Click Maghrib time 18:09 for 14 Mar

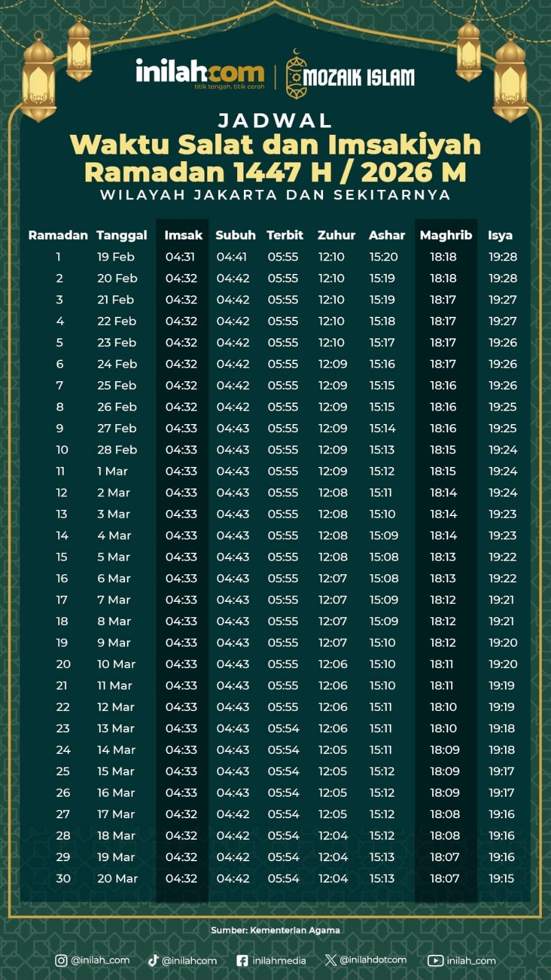point(444,750)
